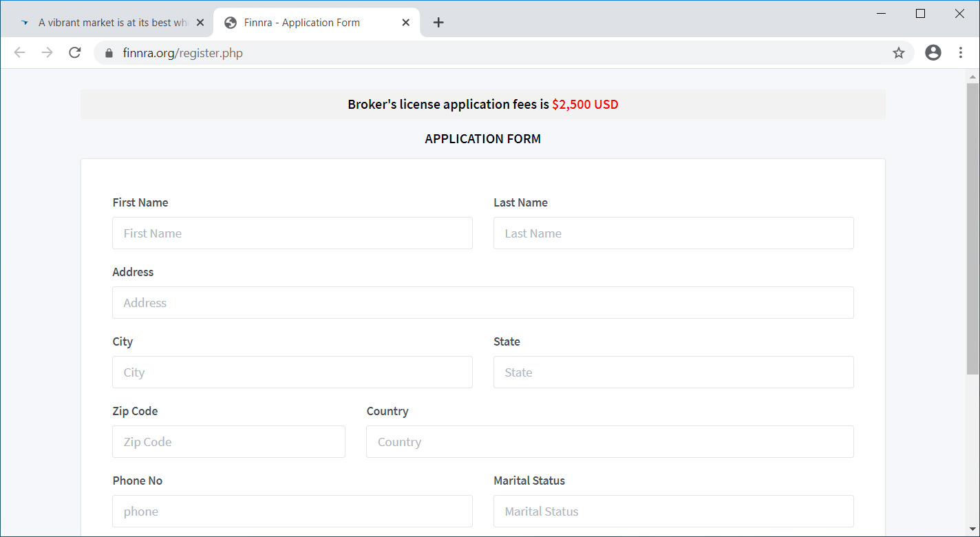Click the 'Country' label

(x=387, y=411)
